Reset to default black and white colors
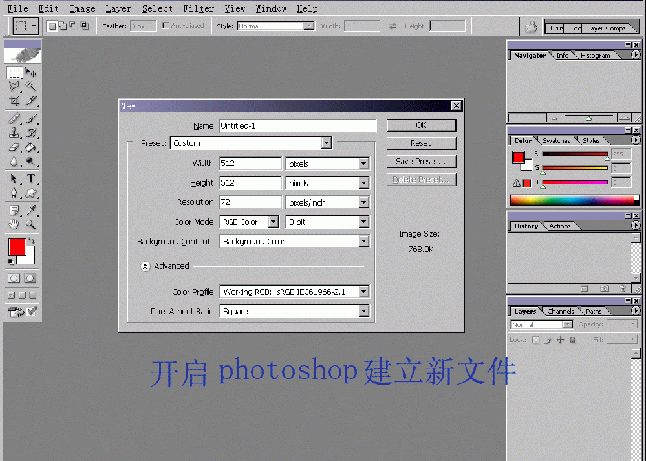This screenshot has height=461, width=646. 11,261
